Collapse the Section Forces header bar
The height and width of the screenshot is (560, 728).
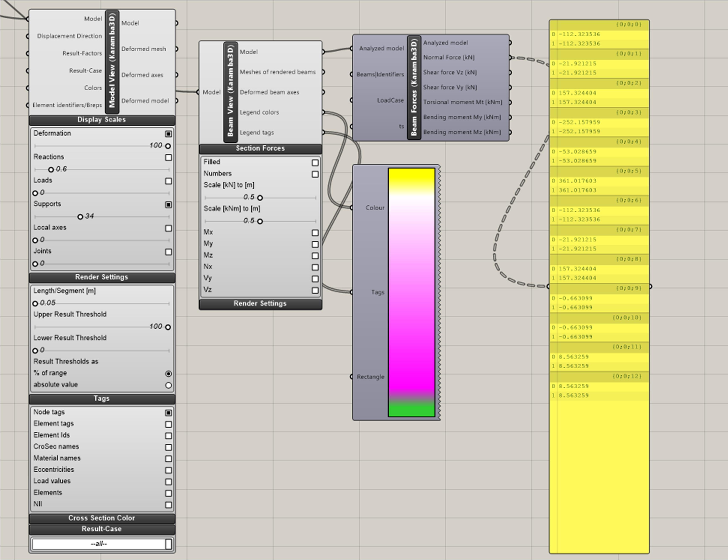[x=260, y=149]
